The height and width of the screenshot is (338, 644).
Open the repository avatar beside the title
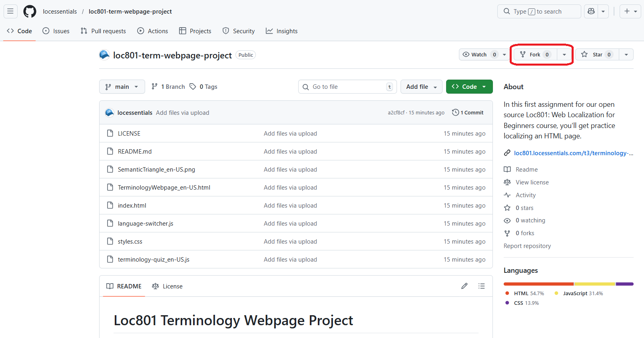[x=104, y=55]
